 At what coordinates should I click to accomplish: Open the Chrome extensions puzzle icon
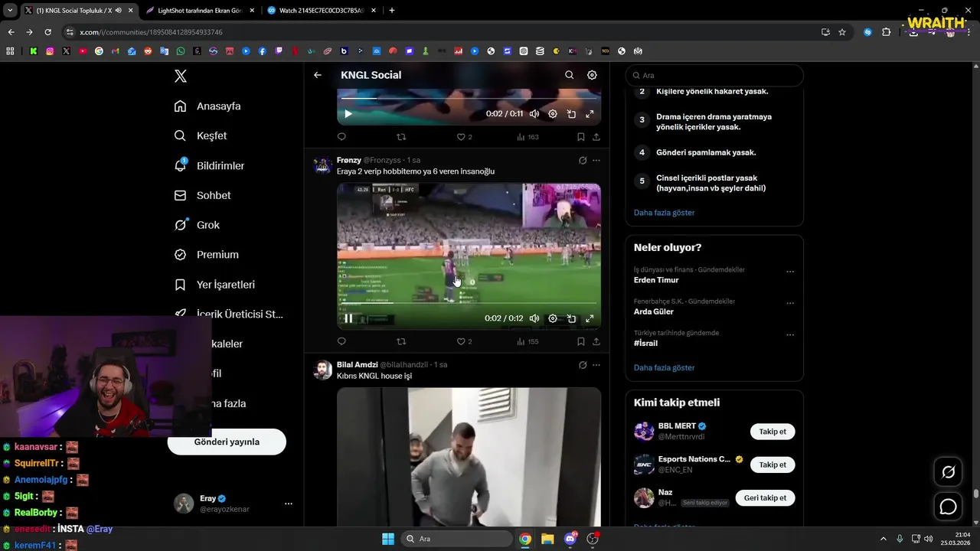point(887,32)
